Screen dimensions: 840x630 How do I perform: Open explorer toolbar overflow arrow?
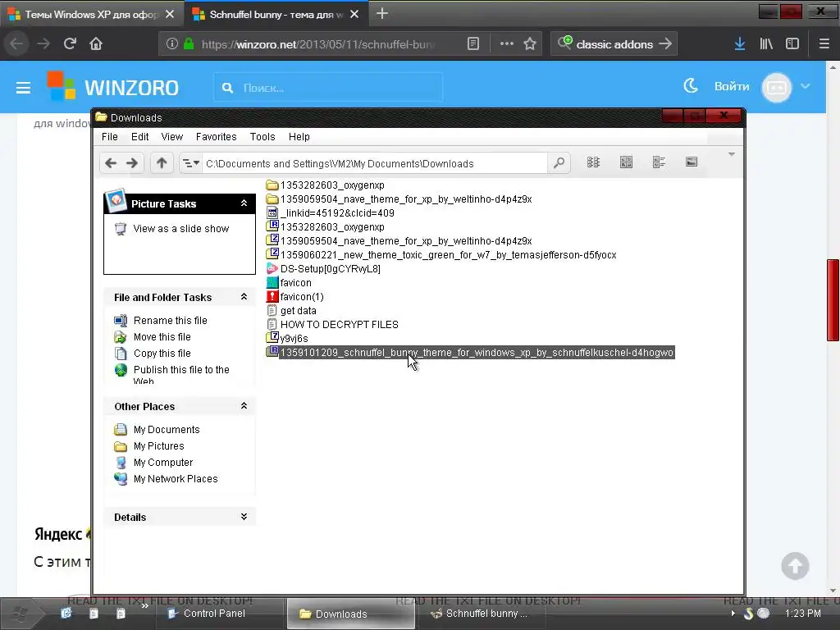[731, 154]
